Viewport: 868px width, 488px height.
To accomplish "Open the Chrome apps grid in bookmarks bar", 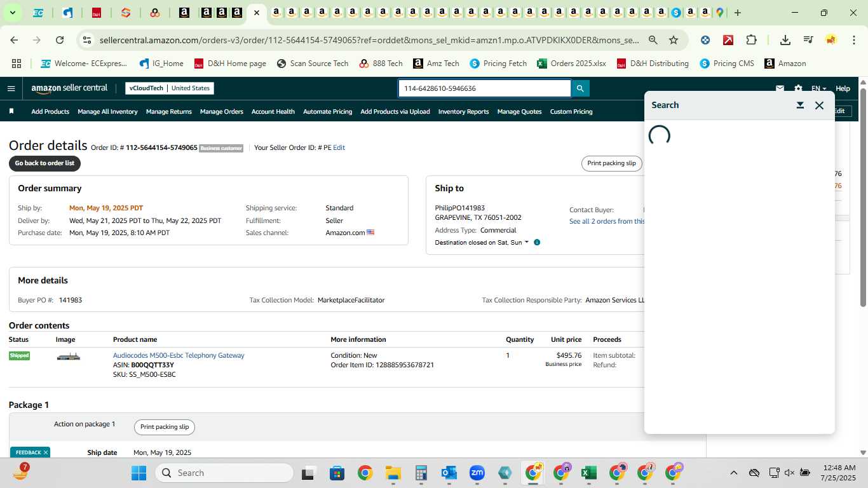I will [x=17, y=64].
